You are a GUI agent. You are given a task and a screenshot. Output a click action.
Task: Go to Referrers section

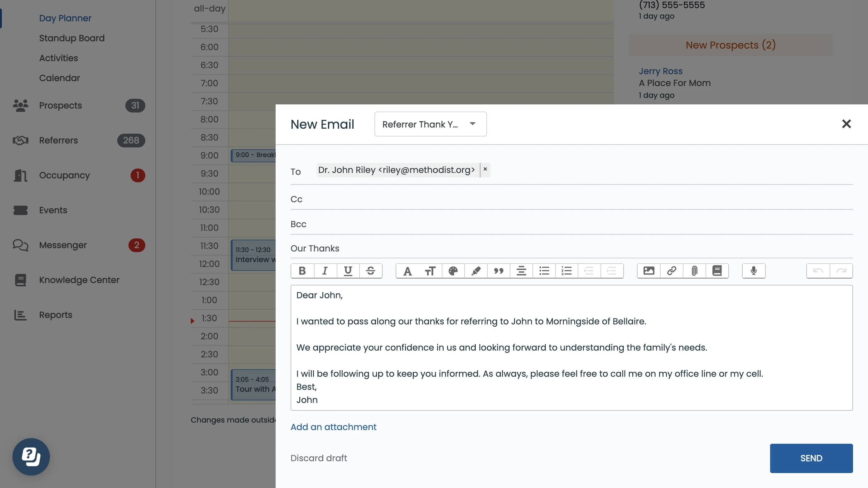(58, 141)
